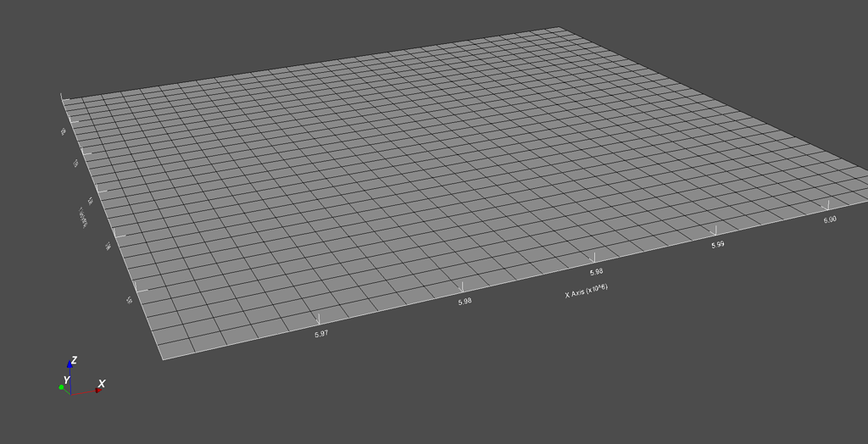Click the topmost tick label on the Y axis
This screenshot has width=868, height=444.
[62, 132]
